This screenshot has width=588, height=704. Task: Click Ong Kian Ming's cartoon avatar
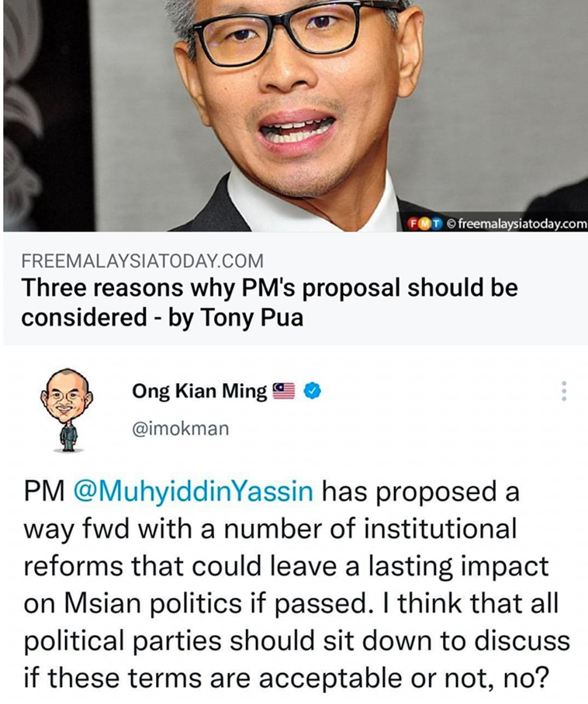(66, 410)
